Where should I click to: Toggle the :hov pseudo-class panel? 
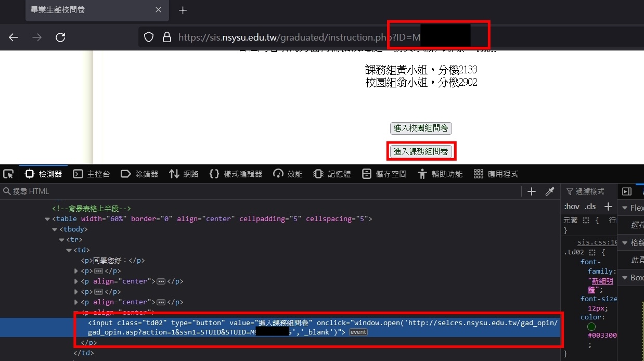(572, 207)
